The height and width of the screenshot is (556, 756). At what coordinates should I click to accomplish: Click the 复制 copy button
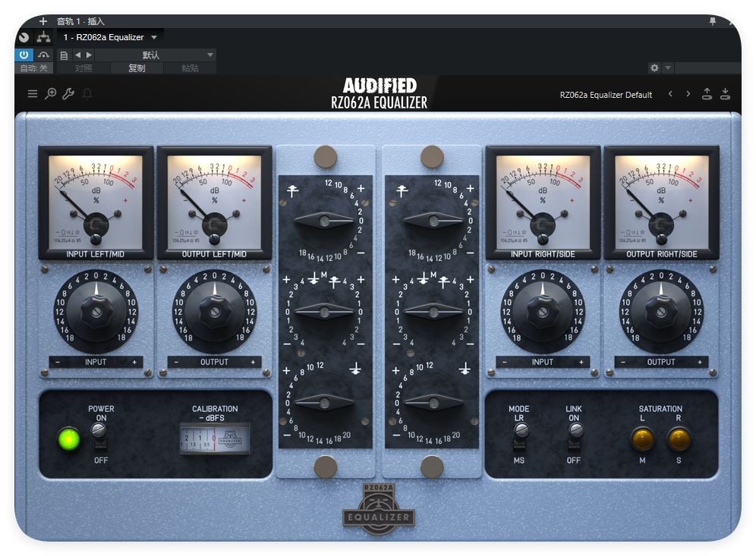[137, 68]
